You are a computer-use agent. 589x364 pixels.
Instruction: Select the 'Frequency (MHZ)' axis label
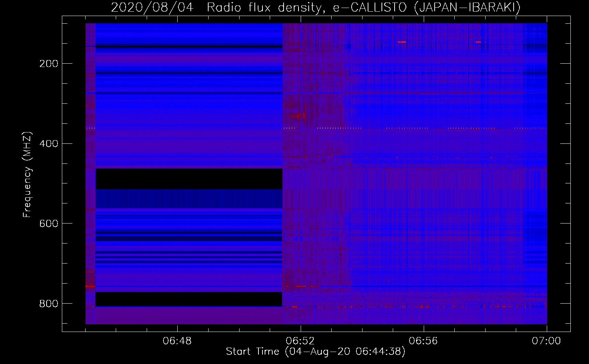27,174
